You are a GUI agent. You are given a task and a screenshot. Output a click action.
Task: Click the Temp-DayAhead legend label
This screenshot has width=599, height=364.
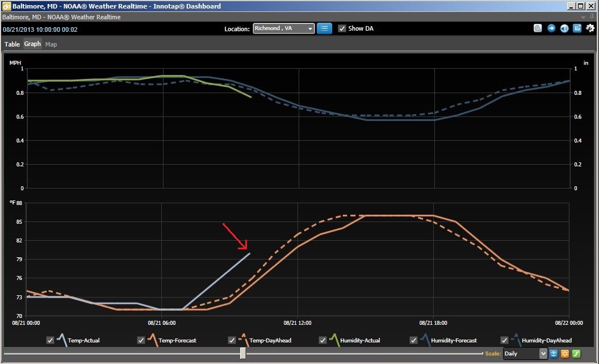point(270,340)
